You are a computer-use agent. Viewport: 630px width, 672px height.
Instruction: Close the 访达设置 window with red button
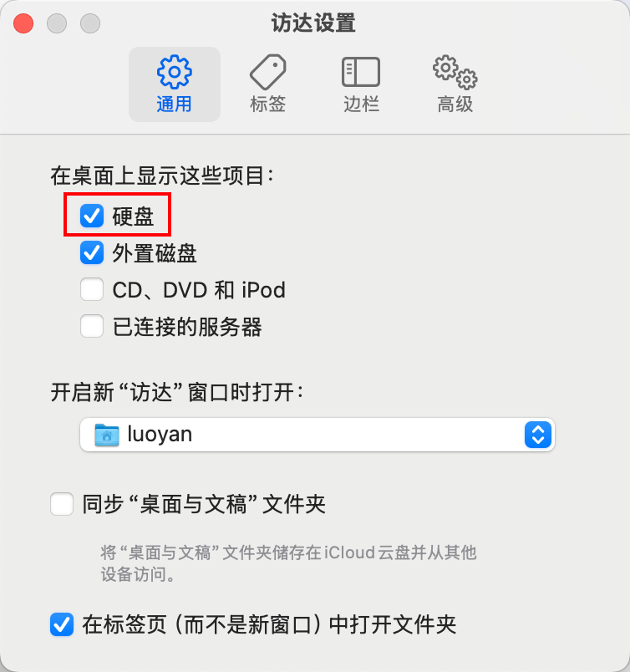click(23, 23)
